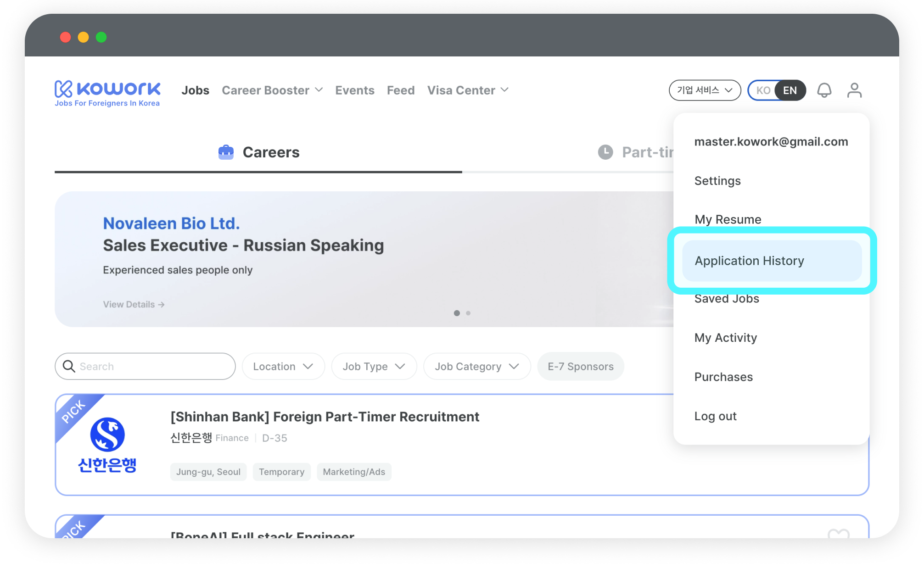Show the second banner slide dot

pyautogui.click(x=468, y=313)
